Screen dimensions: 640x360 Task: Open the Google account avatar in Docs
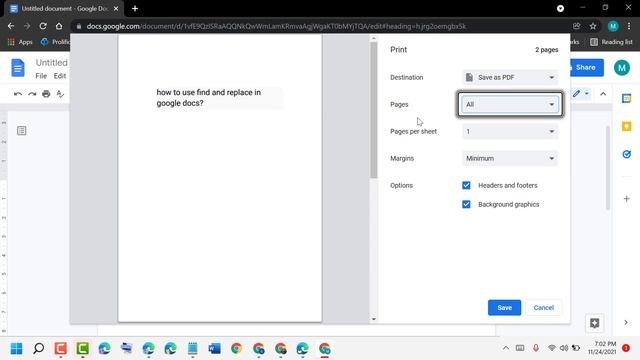coord(622,68)
